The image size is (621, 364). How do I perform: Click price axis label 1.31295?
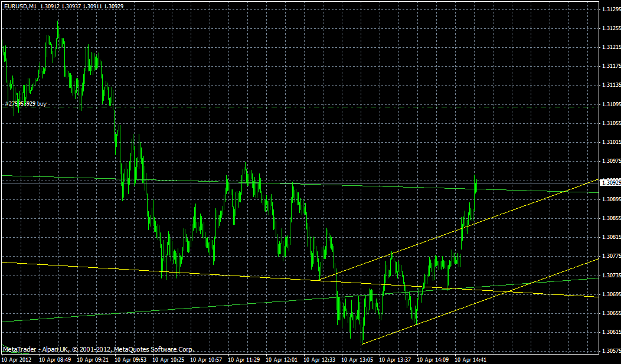pyautogui.click(x=610, y=9)
